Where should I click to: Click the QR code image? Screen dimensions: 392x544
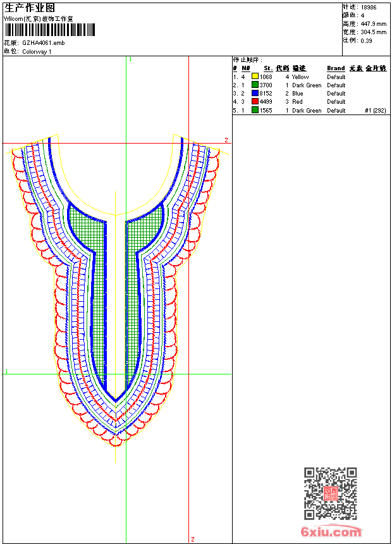point(330,493)
